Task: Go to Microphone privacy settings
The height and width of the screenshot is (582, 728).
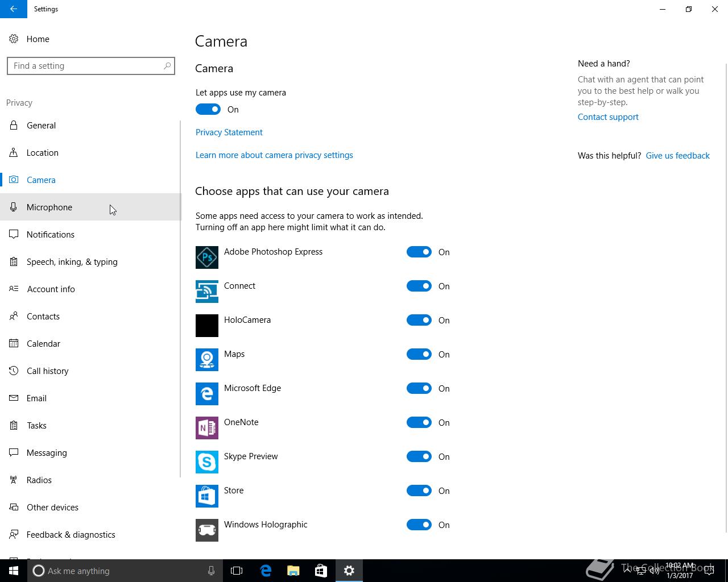Action: pos(90,207)
